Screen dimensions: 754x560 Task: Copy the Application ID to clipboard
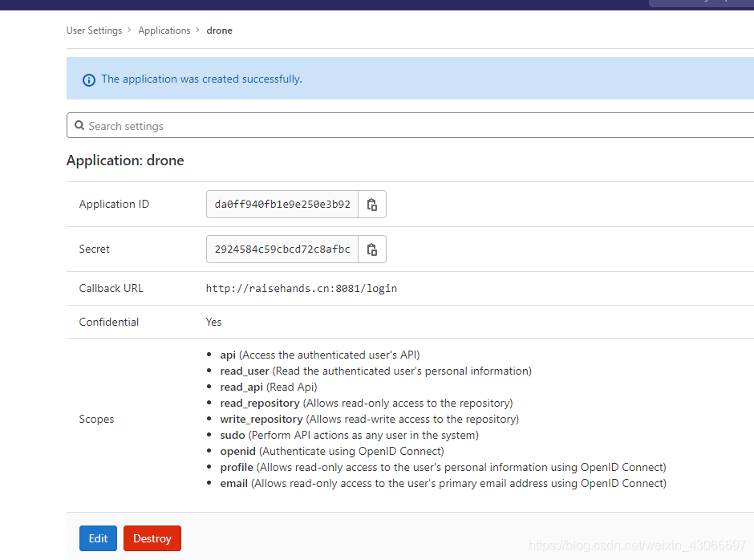pos(372,205)
